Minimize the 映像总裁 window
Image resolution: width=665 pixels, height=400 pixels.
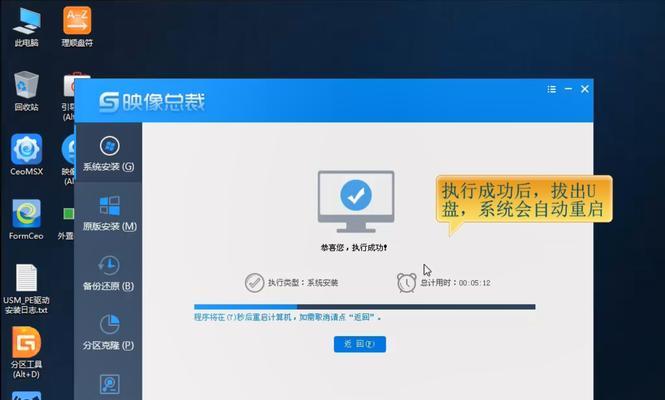(568, 89)
